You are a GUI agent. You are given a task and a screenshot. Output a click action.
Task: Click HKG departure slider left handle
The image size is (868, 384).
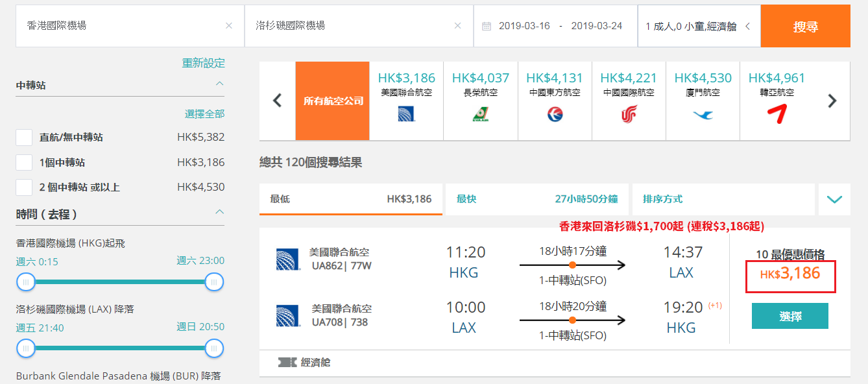[x=26, y=282]
